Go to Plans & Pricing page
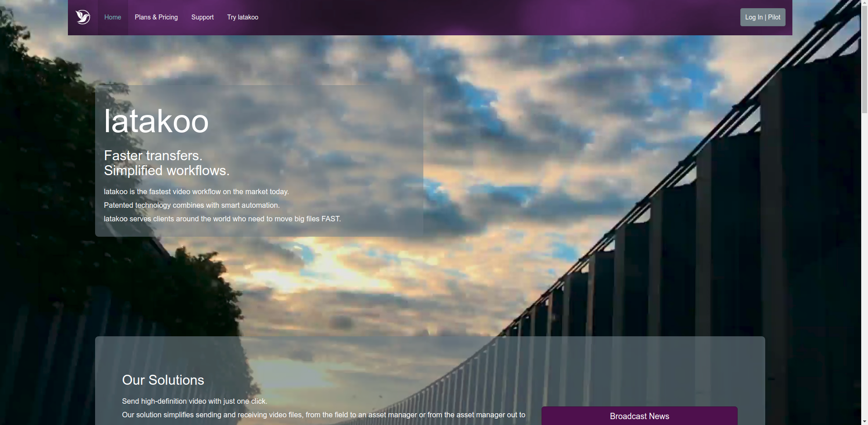Image resolution: width=868 pixels, height=425 pixels. coord(156,17)
